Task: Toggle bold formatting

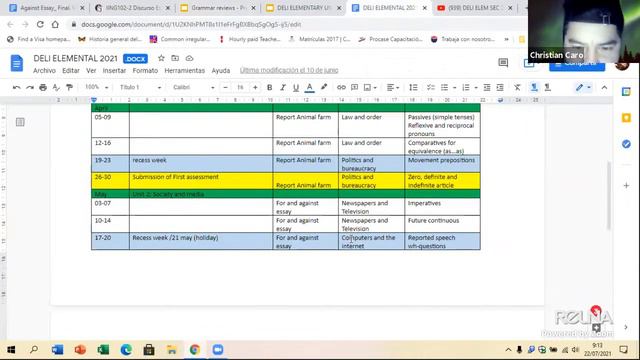Action: (269, 87)
